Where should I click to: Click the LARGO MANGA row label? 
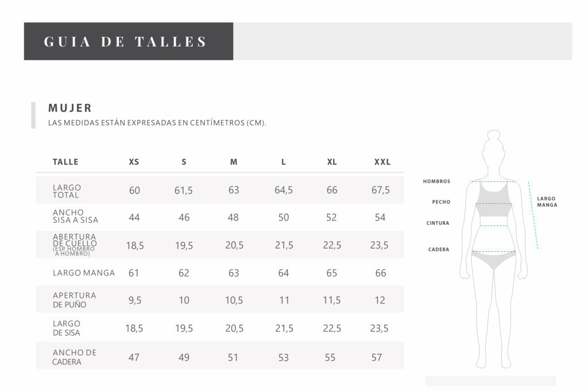84,273
